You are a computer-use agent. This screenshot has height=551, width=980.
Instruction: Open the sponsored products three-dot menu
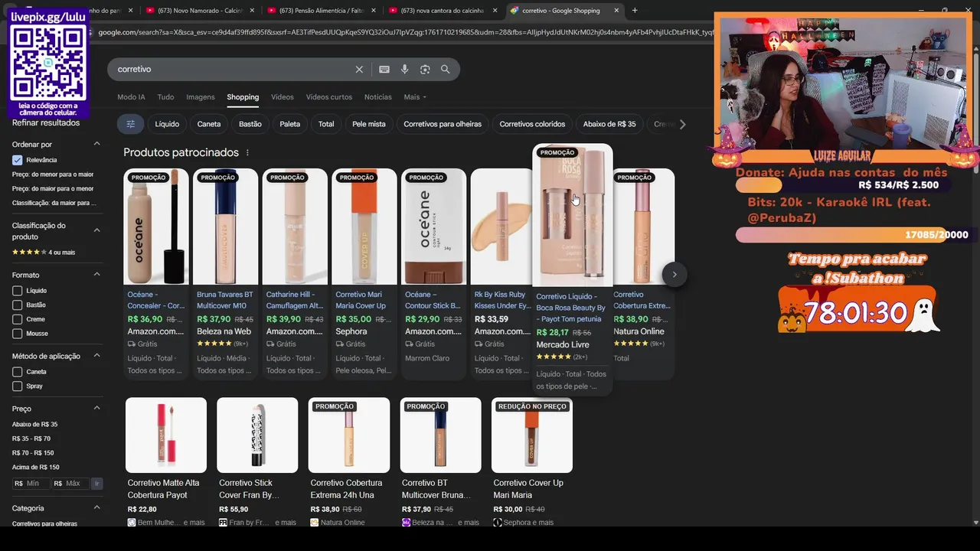pos(247,152)
